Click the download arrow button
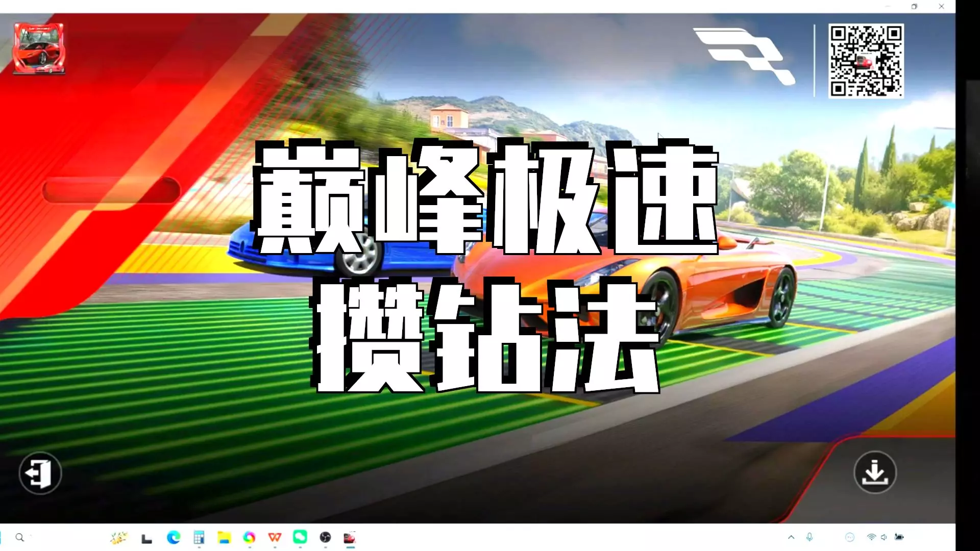 pyautogui.click(x=875, y=472)
